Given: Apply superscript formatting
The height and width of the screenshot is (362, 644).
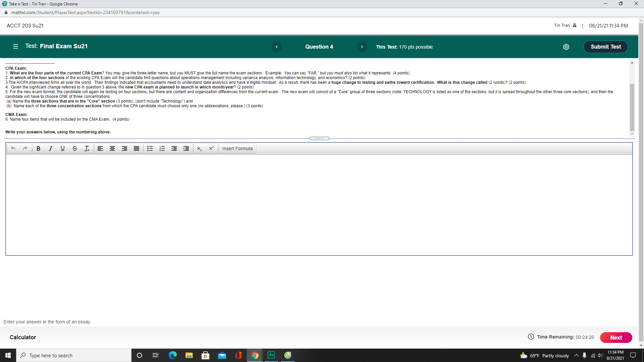Looking at the screenshot, I should (211, 148).
